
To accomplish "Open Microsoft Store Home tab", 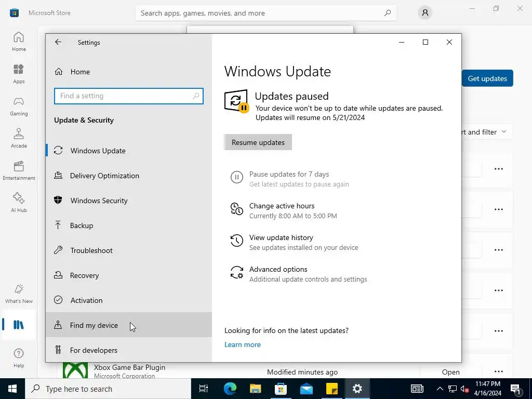I will point(19,42).
